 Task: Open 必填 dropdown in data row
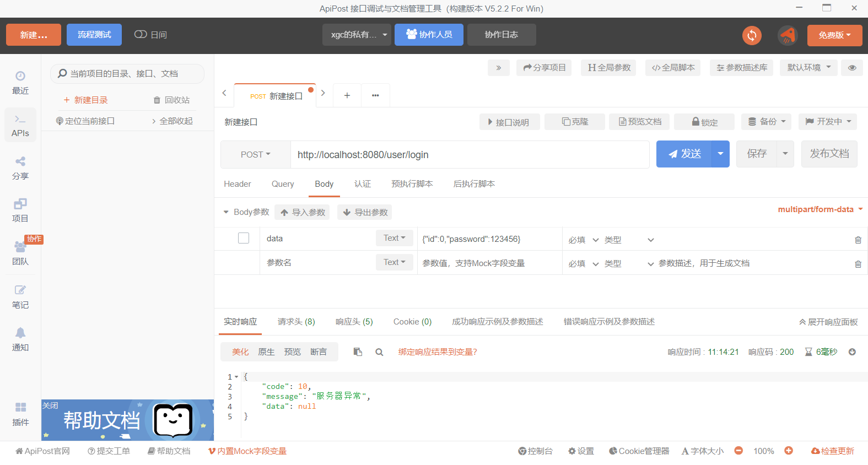[x=584, y=240]
